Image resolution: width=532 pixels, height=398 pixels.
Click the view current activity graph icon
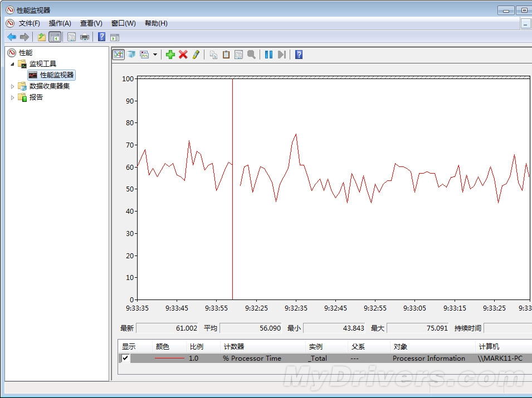(x=118, y=55)
